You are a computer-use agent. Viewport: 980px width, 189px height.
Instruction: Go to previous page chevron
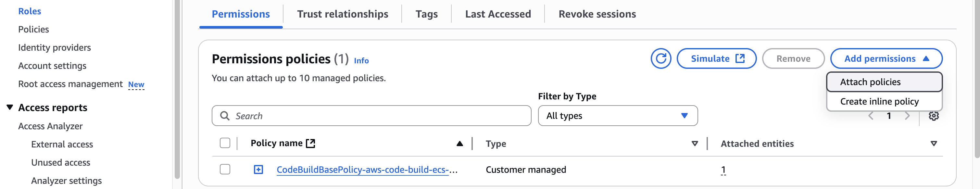[x=871, y=116]
